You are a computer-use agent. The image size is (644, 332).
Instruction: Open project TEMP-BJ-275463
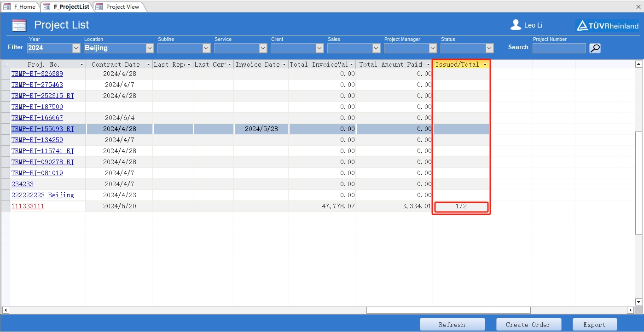[37, 85]
